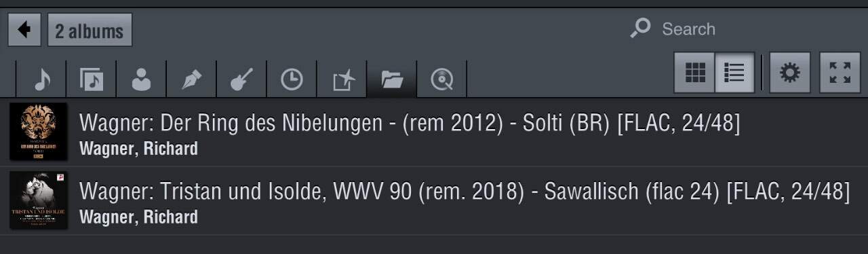Open the songs tab with music note icon
868x254 pixels.
pyautogui.click(x=42, y=79)
